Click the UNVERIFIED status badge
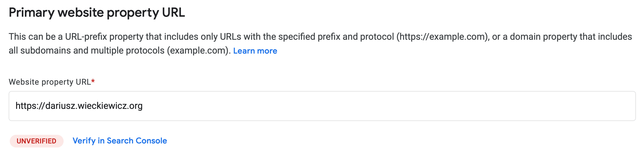Image resolution: width=644 pixels, height=159 pixels. [x=37, y=141]
